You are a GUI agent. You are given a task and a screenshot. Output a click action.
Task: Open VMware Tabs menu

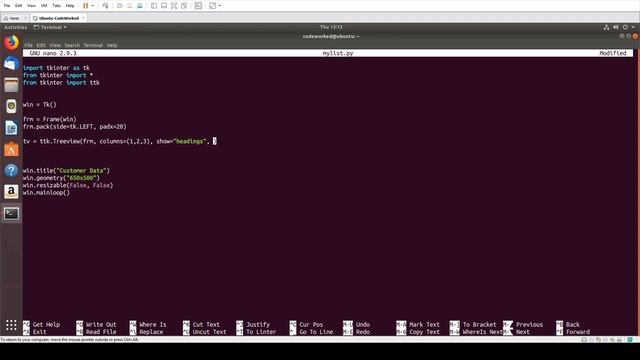click(x=56, y=6)
